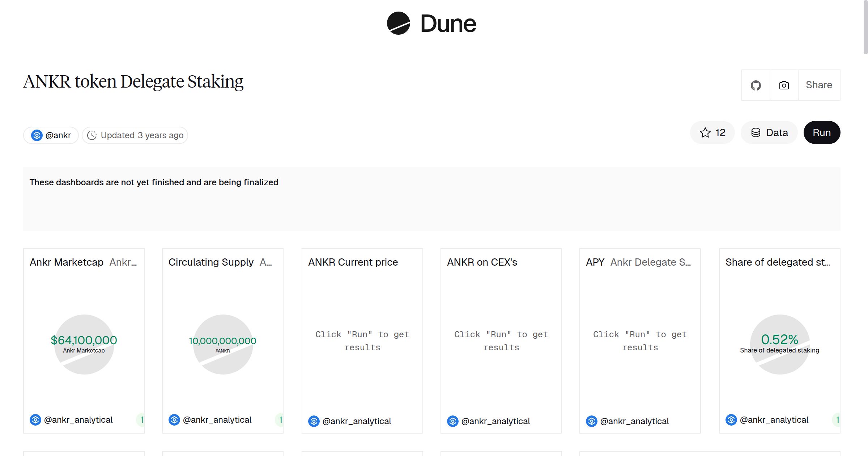868x456 pixels.
Task: Click the clock icon next to Updated 3 years ago
Action: [93, 135]
